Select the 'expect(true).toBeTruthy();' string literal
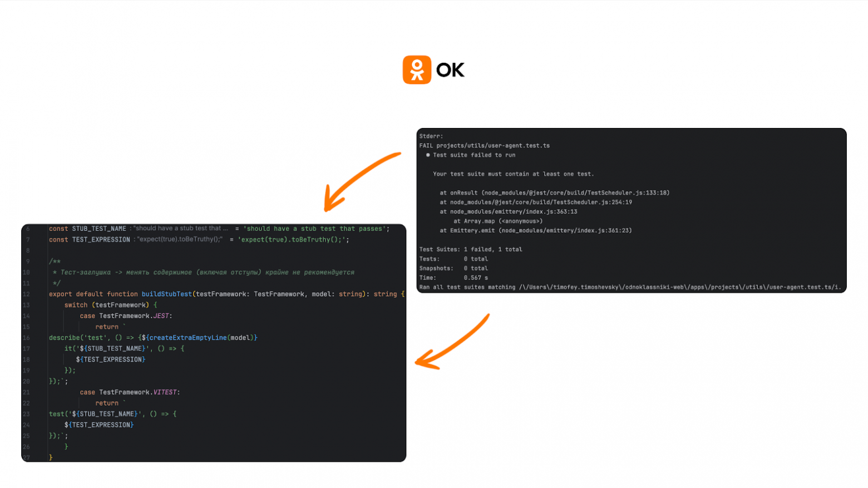Screen dimensions: 868x488 click(x=292, y=240)
